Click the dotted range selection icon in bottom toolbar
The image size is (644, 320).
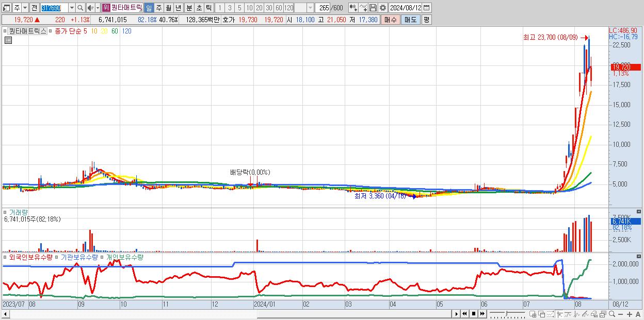tap(550, 314)
